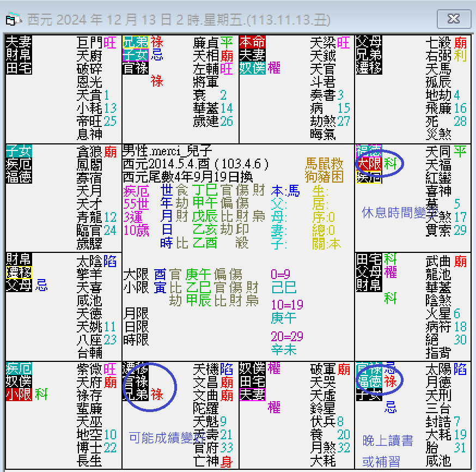Viewport: 476px width, 472px height.
Task: Select the 破軍 star text
Action: [x=323, y=370]
